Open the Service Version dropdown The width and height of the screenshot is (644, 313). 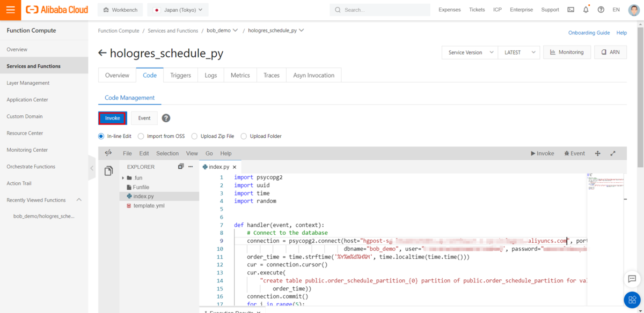tap(470, 53)
